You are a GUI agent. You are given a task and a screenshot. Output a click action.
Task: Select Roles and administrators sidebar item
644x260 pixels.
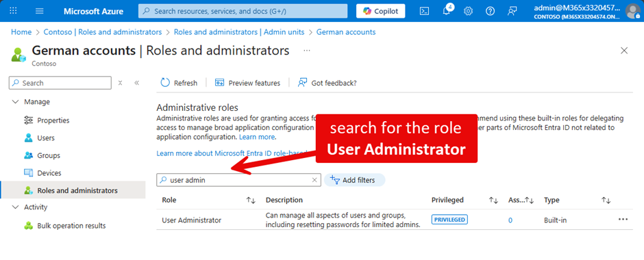click(73, 190)
